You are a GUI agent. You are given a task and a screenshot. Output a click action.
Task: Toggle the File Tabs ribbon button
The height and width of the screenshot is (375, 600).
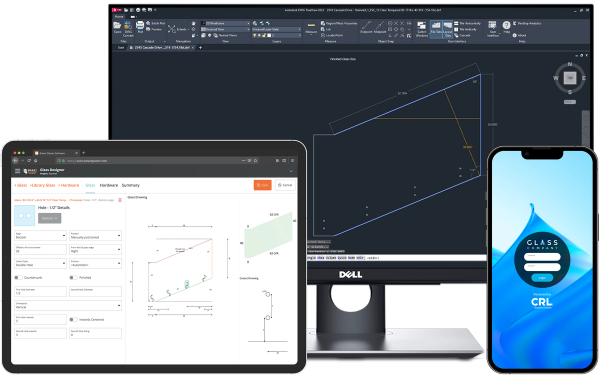(436, 29)
